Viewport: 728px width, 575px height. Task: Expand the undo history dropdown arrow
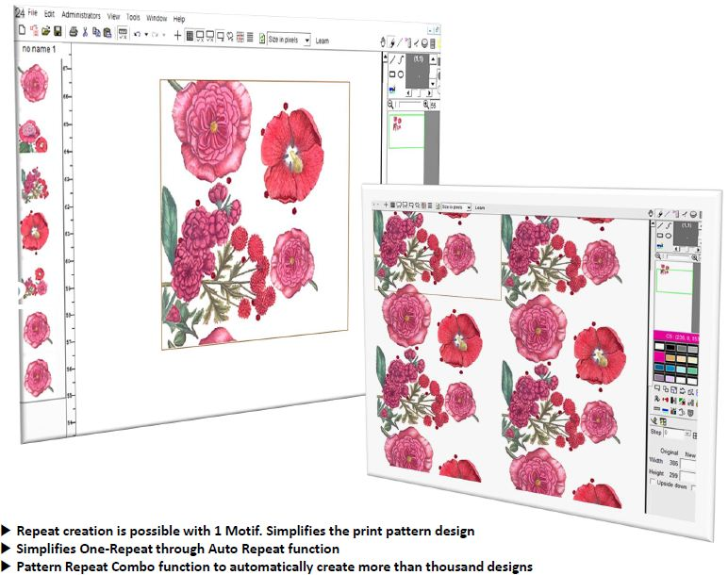click(x=146, y=34)
